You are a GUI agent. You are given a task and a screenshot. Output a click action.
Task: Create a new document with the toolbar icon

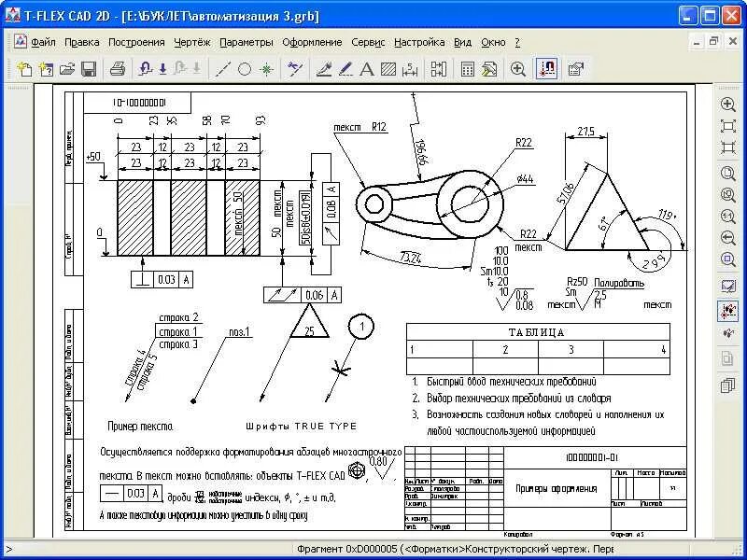(24, 69)
